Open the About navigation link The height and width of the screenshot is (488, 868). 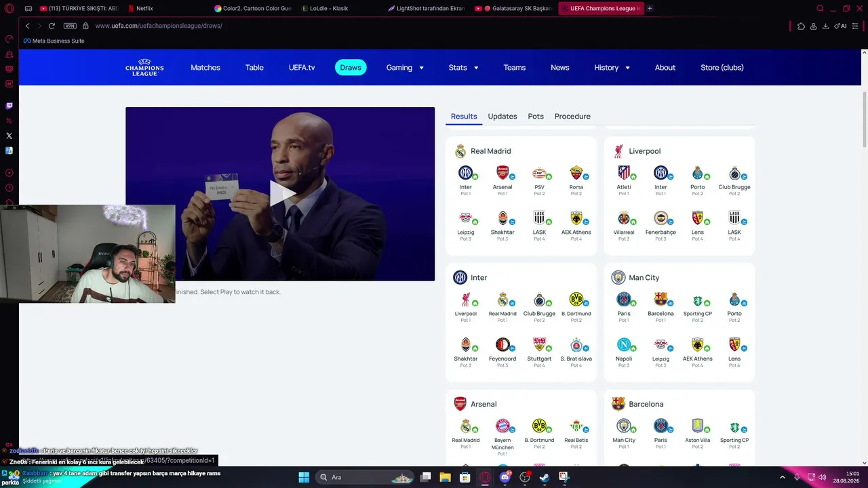665,68
